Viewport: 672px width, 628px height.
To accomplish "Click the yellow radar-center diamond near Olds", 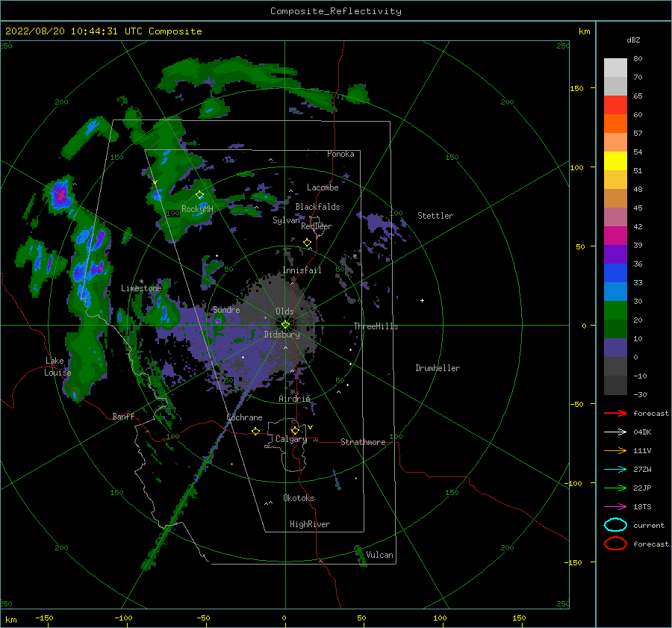I will click(285, 325).
